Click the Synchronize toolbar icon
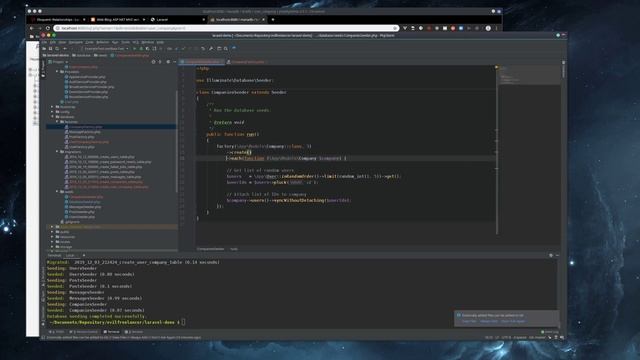The width and height of the screenshot is (640, 360). click(x=57, y=49)
